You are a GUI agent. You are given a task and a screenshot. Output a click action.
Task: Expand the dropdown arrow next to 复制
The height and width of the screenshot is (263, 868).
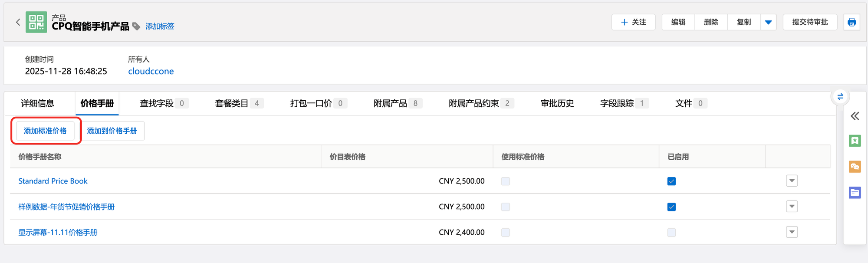(x=768, y=22)
